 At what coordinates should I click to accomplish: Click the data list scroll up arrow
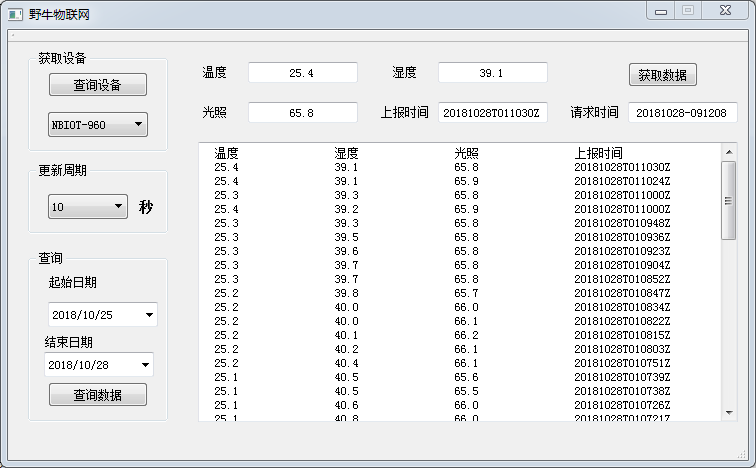point(729,152)
